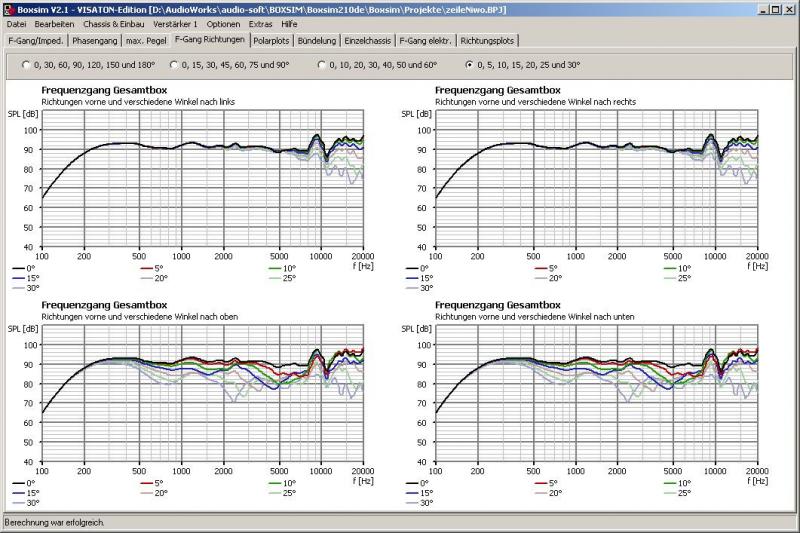Switch to the Bündelung tab
Viewport: 800px width, 533px height.
[x=317, y=40]
